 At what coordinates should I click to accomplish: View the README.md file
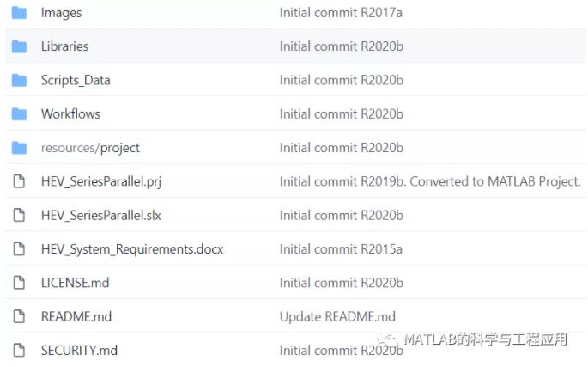76,316
